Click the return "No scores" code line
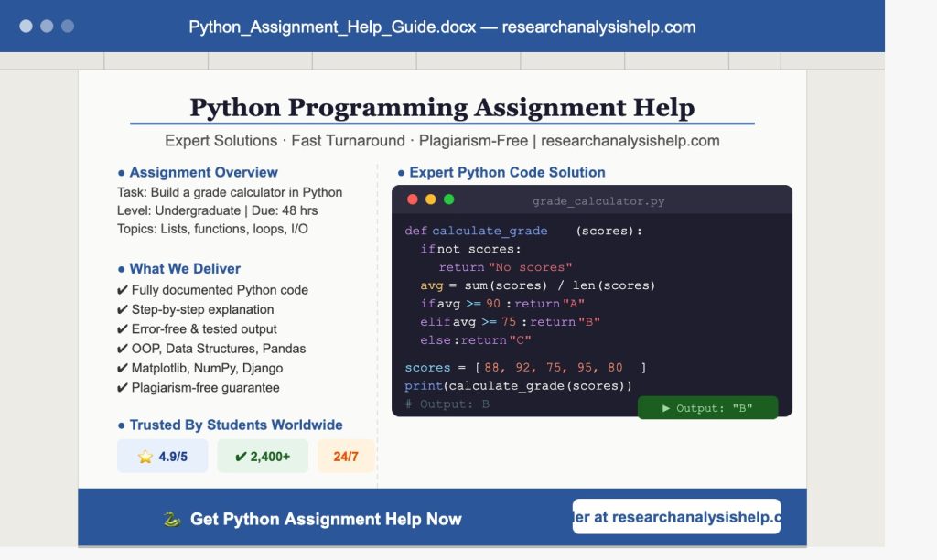 pos(505,267)
